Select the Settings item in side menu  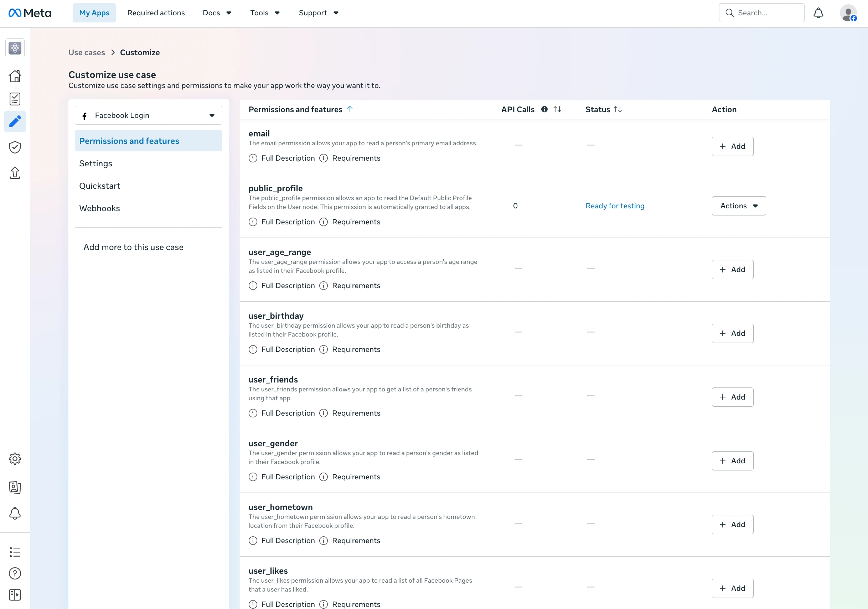click(148, 163)
